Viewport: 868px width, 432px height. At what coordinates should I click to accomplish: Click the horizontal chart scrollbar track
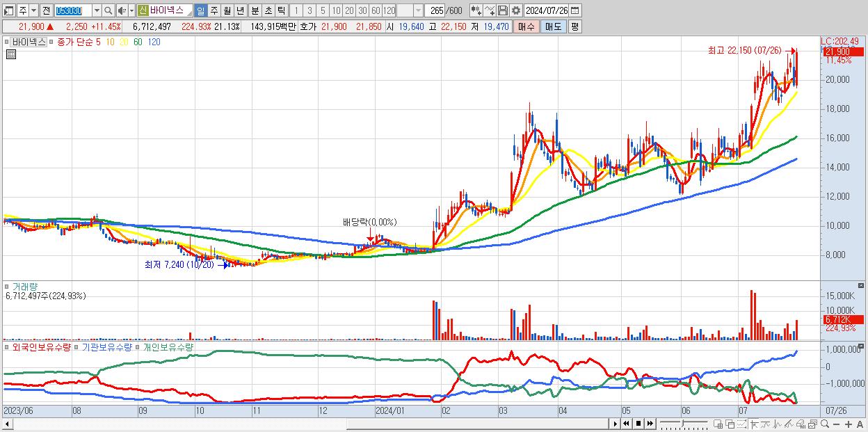[310, 424]
